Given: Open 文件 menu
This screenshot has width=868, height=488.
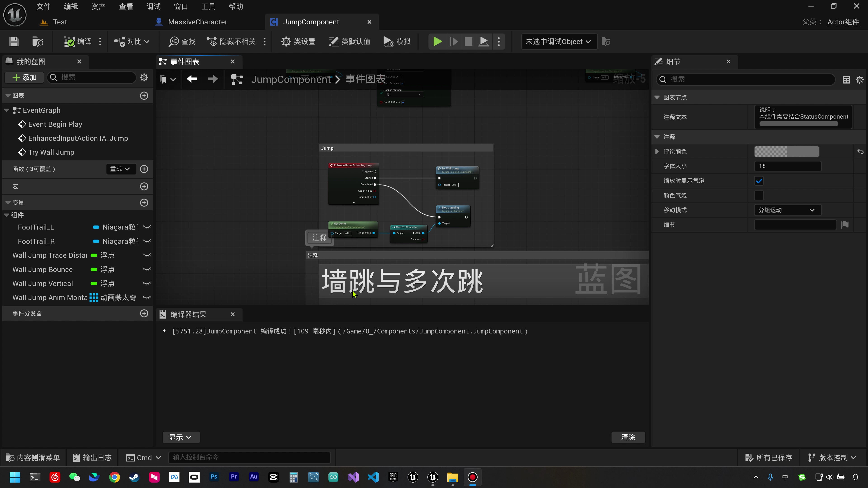Looking at the screenshot, I should point(43,6).
